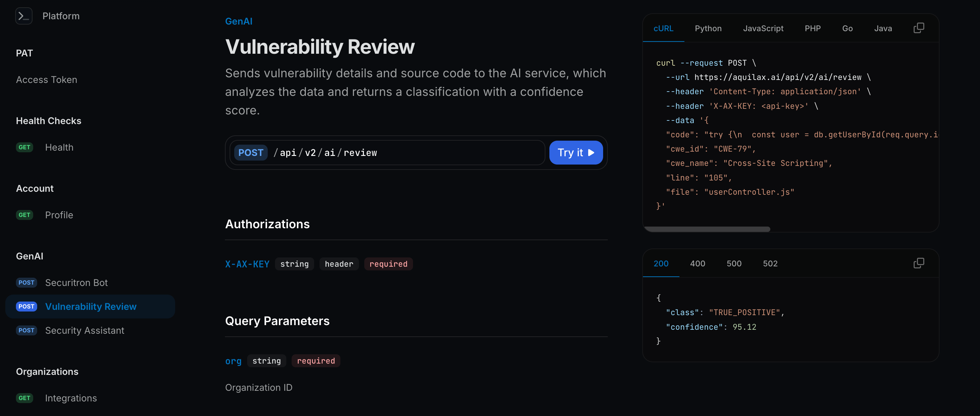Switch to the Python code tab
Viewport: 980px width, 416px height.
708,29
